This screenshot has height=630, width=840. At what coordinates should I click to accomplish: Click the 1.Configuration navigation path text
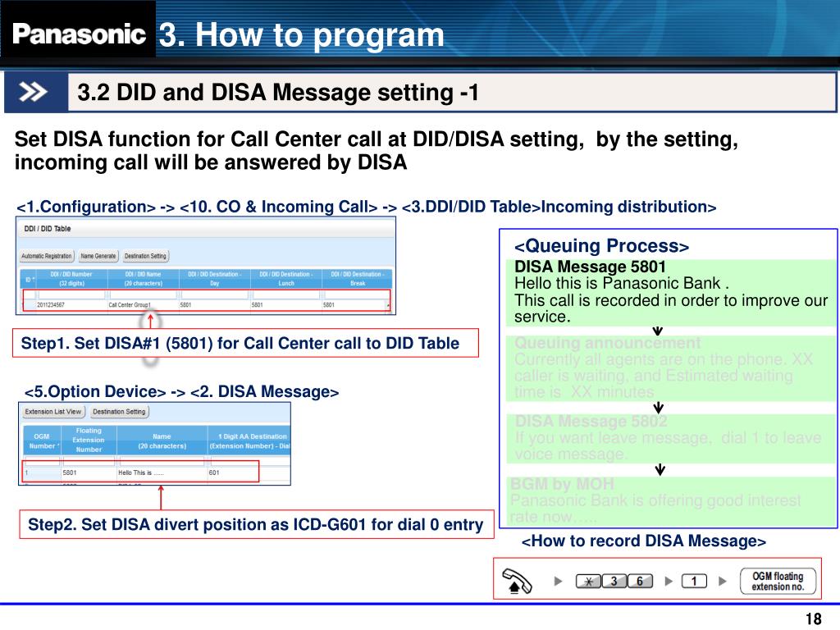(366, 207)
